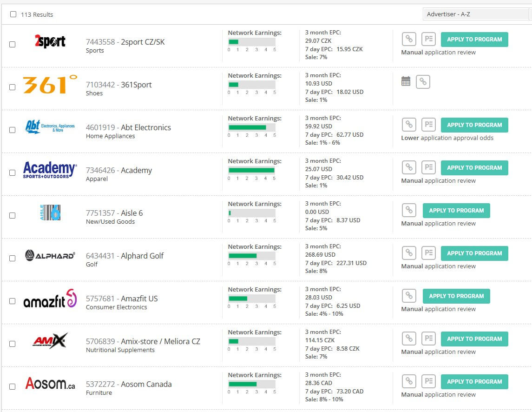
Task: Click the Network Earnings bar for Aisle 6
Action: (x=251, y=213)
